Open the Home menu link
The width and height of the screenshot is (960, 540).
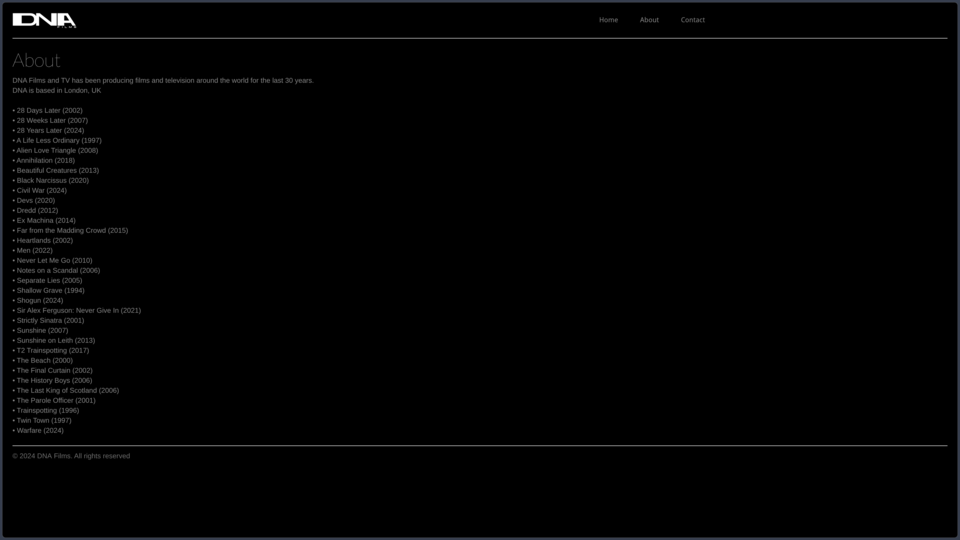(x=608, y=20)
